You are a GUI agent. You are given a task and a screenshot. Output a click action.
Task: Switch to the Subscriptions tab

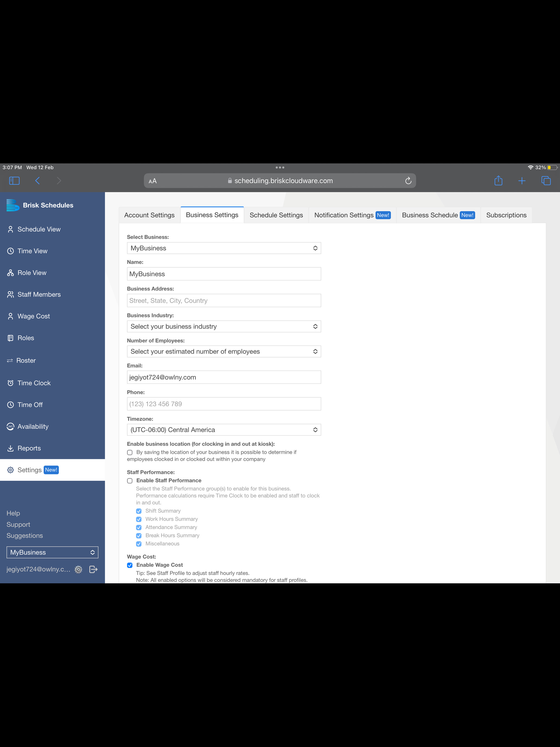tap(506, 215)
